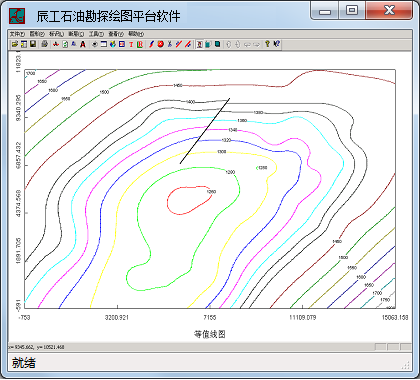Click the help arrow pointer icon
Screen dimensions: 420x380
[x=276, y=44]
